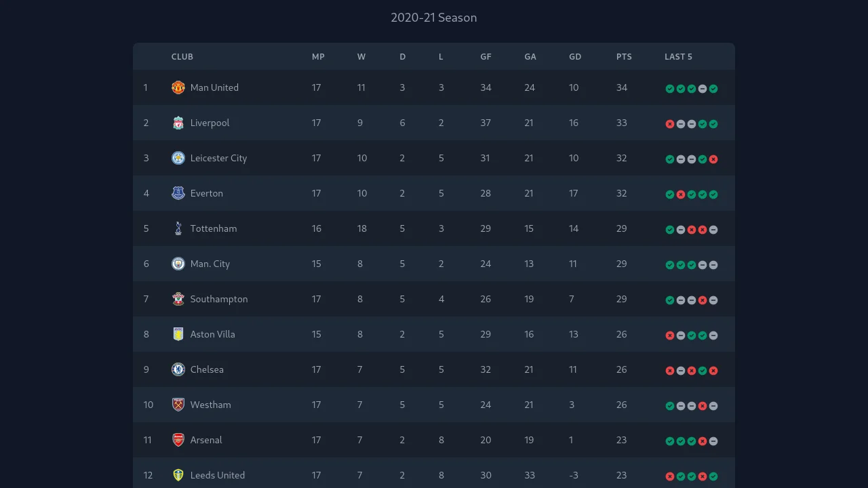This screenshot has height=488, width=868.
Task: Open the LAST 5 column header
Action: 677,57
